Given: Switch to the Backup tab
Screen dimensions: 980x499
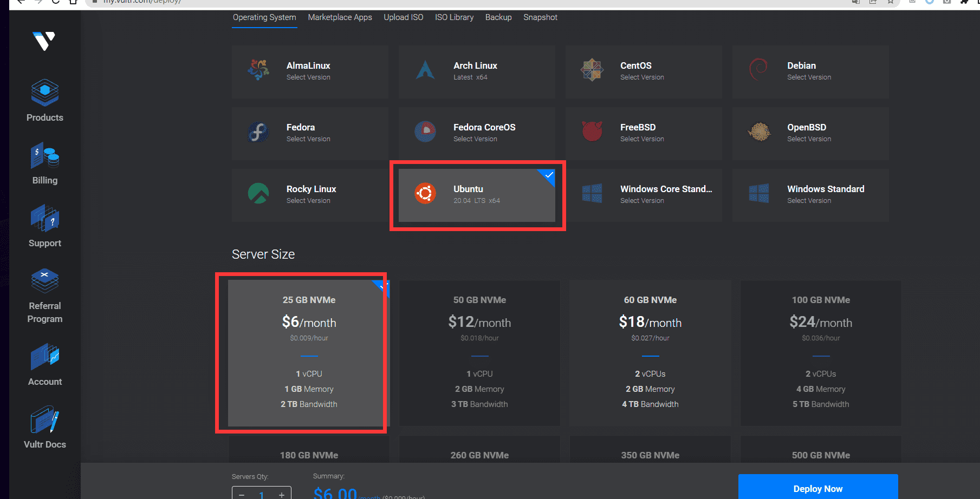Looking at the screenshot, I should click(x=498, y=17).
